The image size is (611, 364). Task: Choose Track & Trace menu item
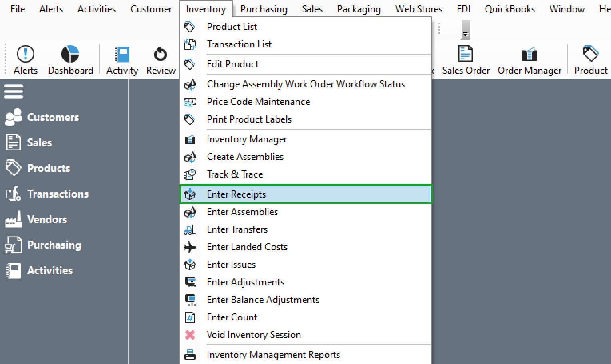[x=235, y=174]
